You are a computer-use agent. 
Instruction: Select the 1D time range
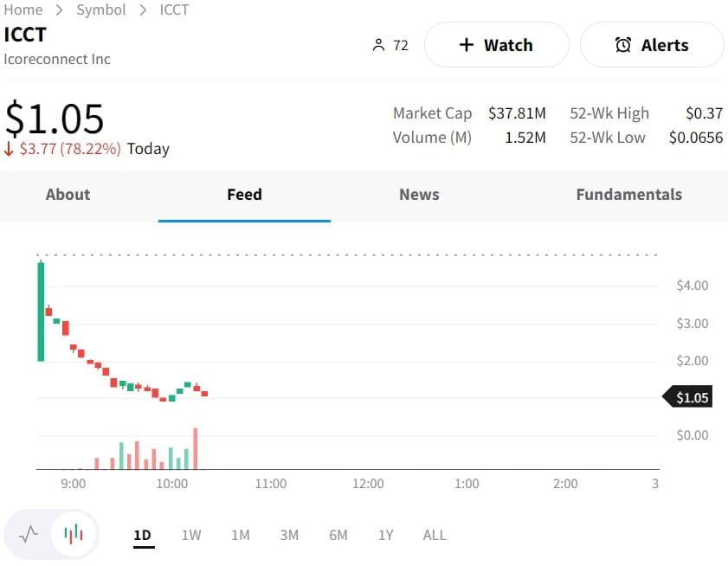[143, 535]
